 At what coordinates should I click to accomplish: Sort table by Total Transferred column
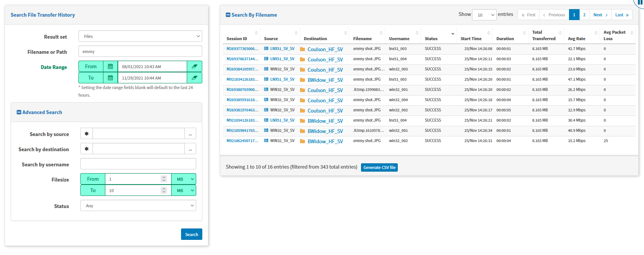[546, 36]
